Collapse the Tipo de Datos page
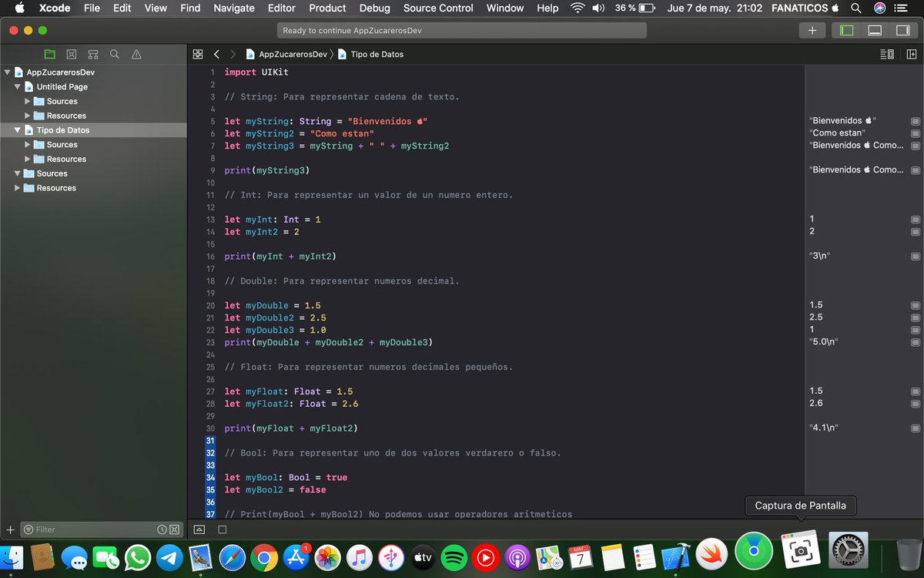Screen dimensions: 924x578 coord(17,130)
